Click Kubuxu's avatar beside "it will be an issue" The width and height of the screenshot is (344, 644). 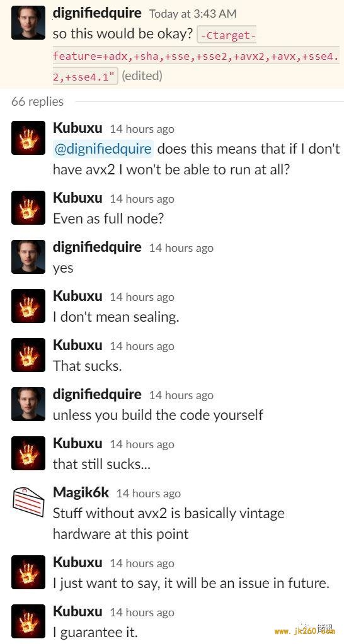tap(28, 572)
